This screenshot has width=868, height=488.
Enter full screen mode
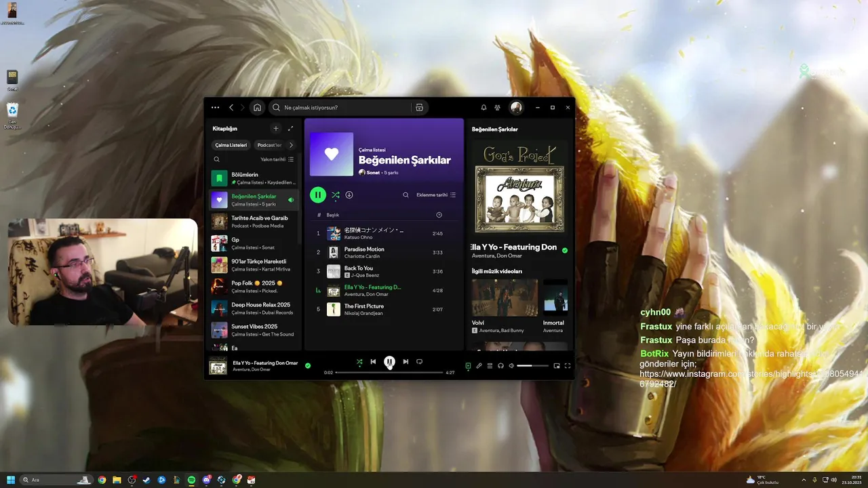click(568, 366)
